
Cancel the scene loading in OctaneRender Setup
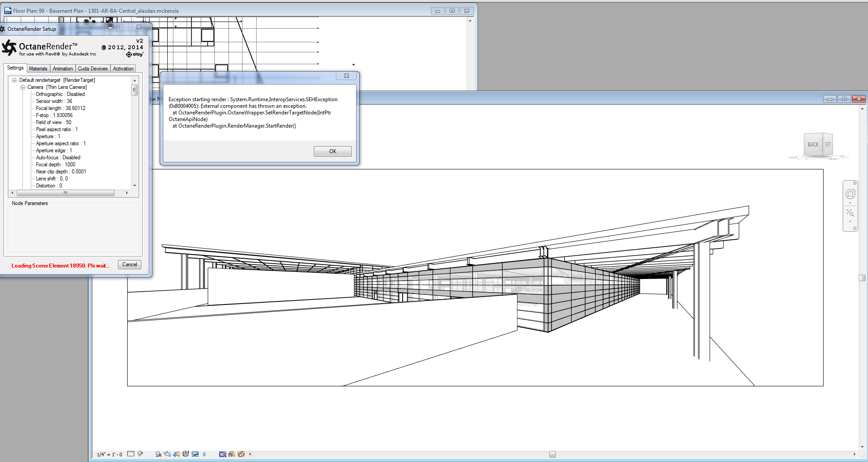click(129, 264)
